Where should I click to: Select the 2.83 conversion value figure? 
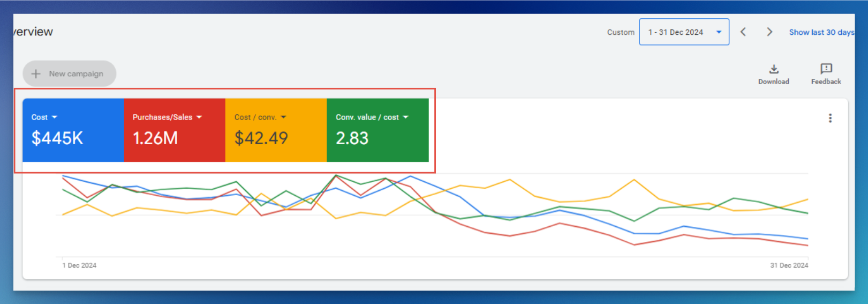click(x=352, y=138)
